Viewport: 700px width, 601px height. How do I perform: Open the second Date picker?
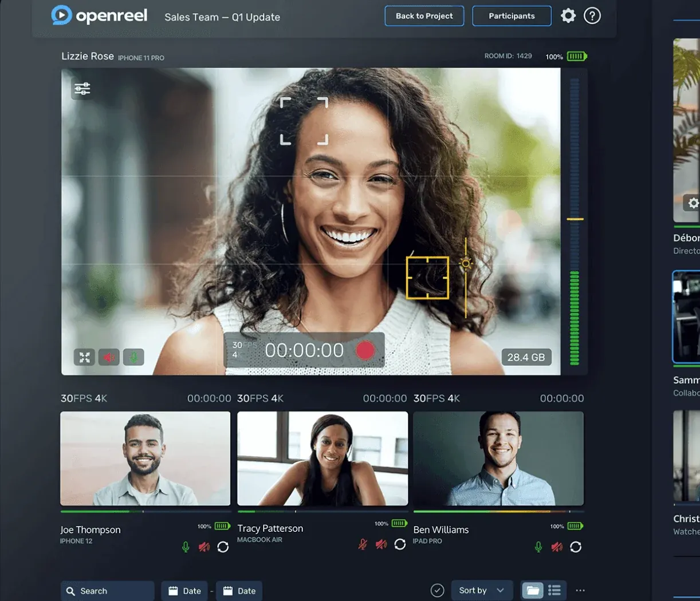pos(239,591)
